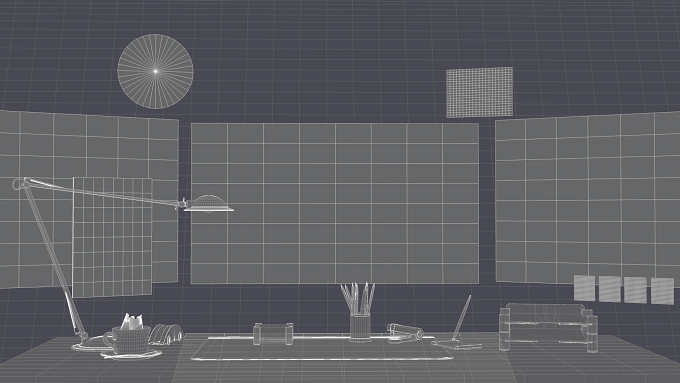
Task: Click the large center wall panel
Action: (335, 203)
